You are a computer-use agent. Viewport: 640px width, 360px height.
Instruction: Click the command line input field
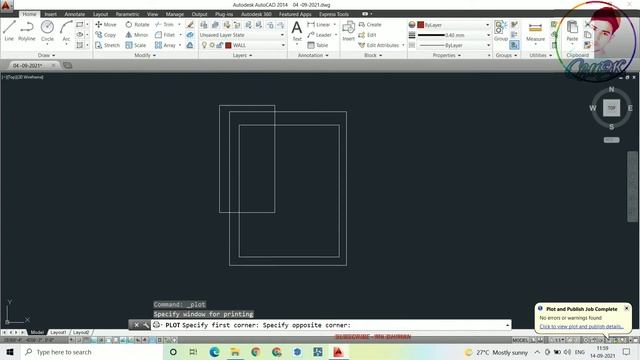(x=331, y=325)
